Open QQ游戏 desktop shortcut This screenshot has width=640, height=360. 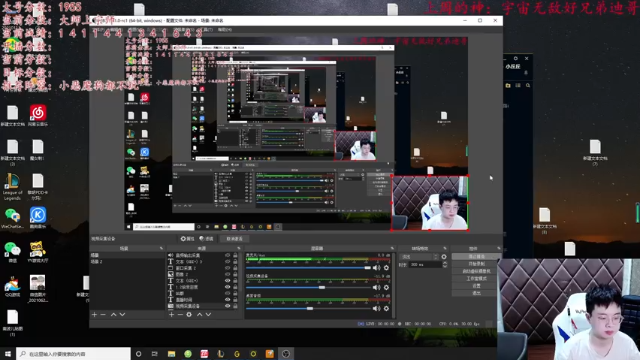12,286
